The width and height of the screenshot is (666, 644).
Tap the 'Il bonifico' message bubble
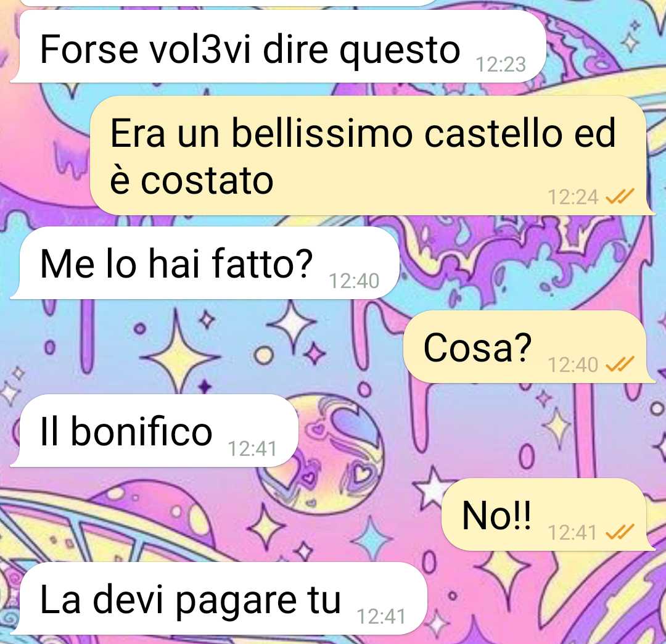(155, 431)
